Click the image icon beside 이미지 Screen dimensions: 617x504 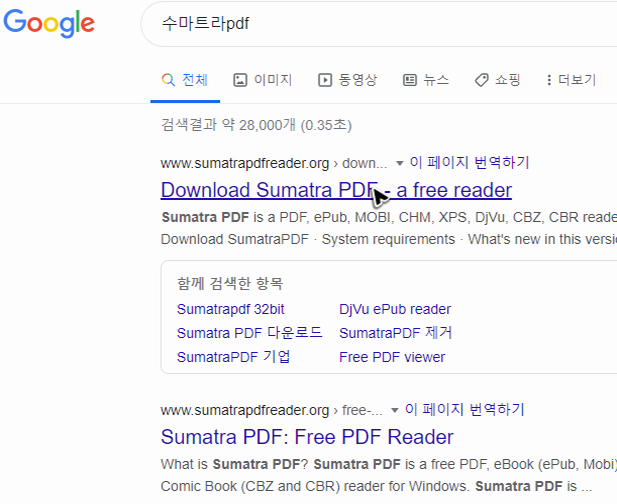pyautogui.click(x=240, y=80)
